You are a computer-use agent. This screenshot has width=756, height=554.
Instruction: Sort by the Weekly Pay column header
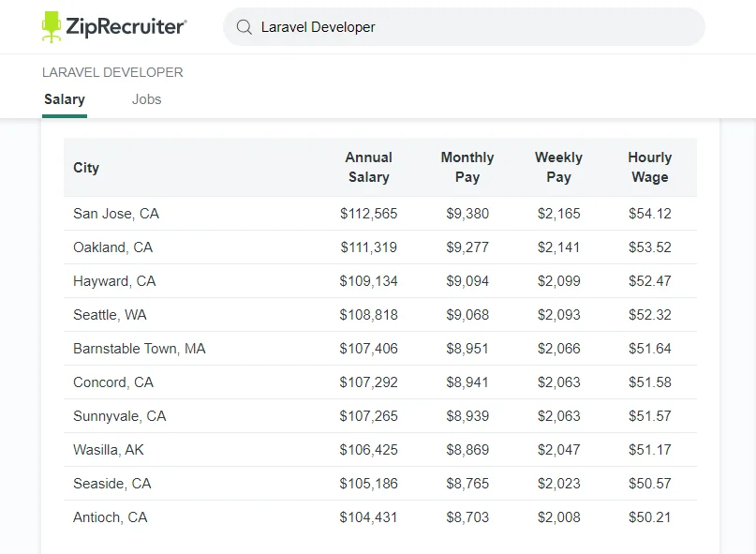pos(558,167)
